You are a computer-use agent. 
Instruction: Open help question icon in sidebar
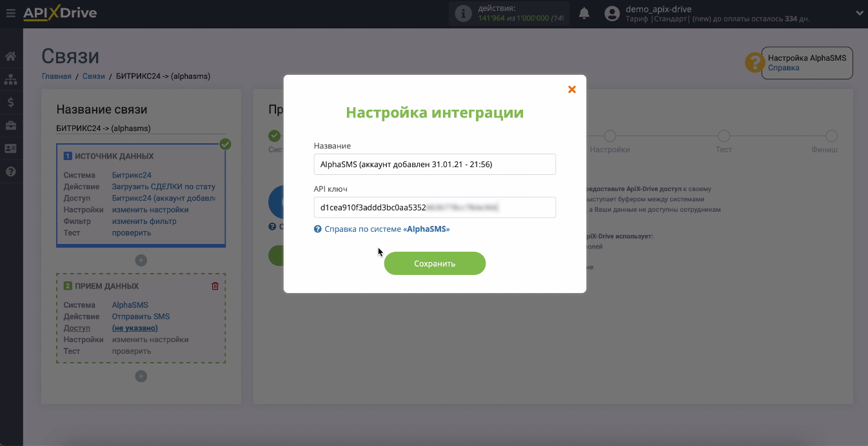(x=10, y=172)
